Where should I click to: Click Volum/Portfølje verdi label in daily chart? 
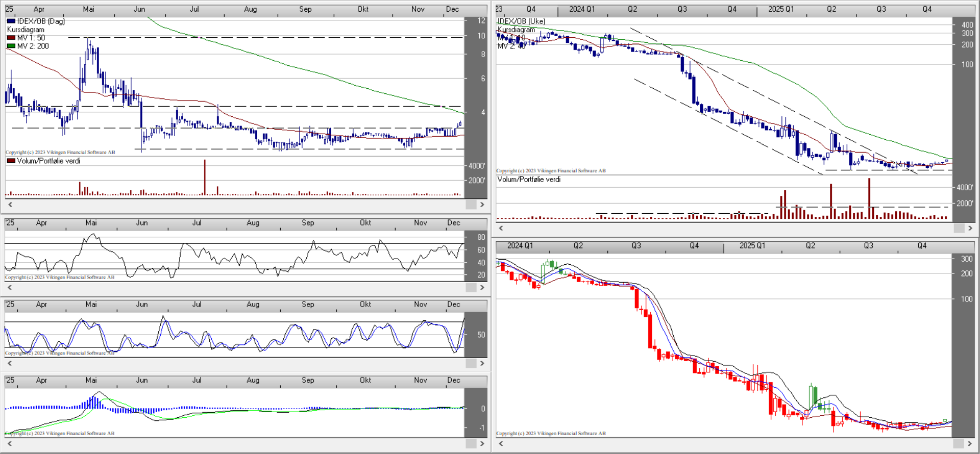point(48,161)
